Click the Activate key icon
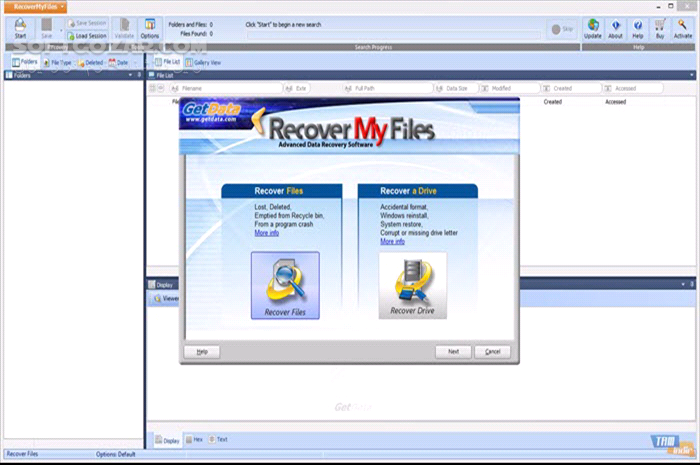Image resolution: width=700 pixels, height=465 pixels. pyautogui.click(x=683, y=29)
